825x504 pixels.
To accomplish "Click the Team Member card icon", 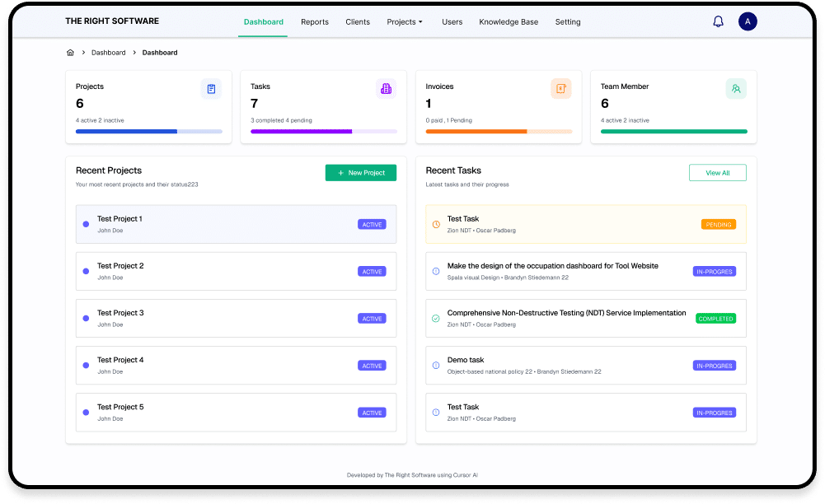I will (736, 88).
